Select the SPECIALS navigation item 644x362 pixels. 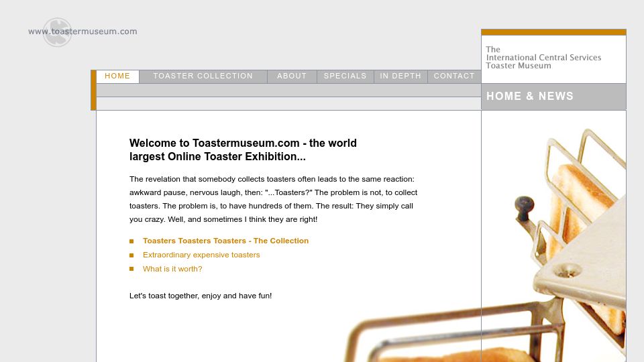click(x=345, y=76)
